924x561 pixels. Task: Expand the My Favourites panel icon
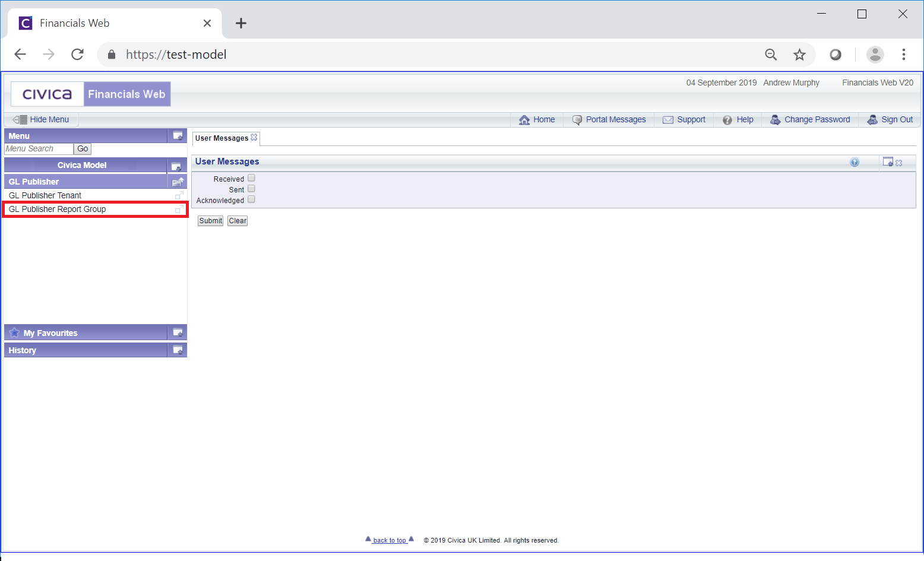click(x=178, y=332)
